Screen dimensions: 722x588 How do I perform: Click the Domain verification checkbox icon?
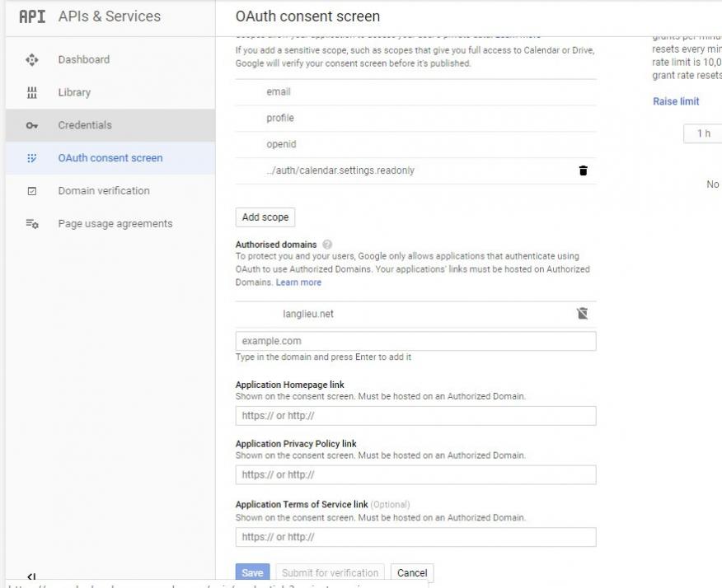(x=31, y=191)
